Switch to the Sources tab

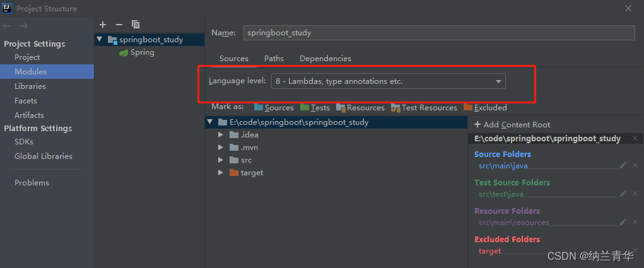pyautogui.click(x=234, y=58)
